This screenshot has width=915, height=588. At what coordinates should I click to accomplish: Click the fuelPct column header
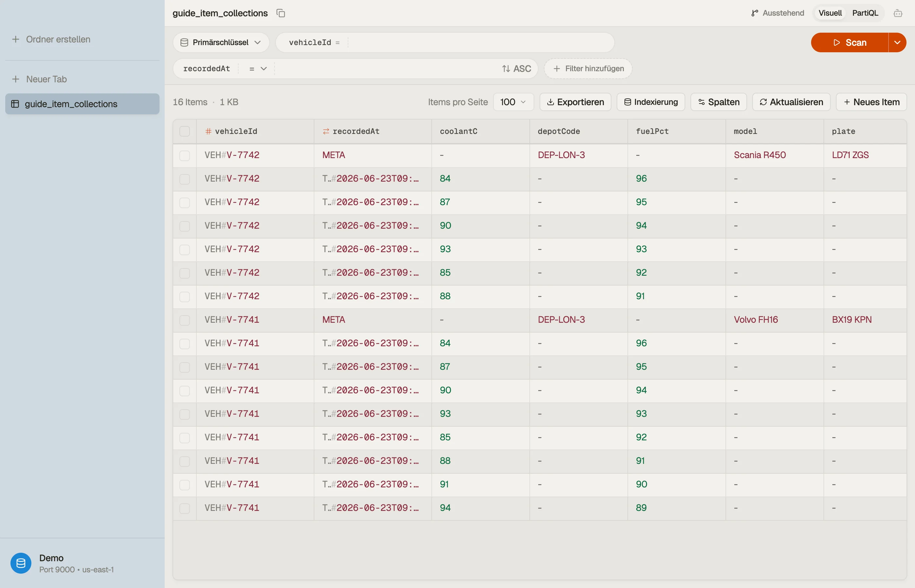677,131
